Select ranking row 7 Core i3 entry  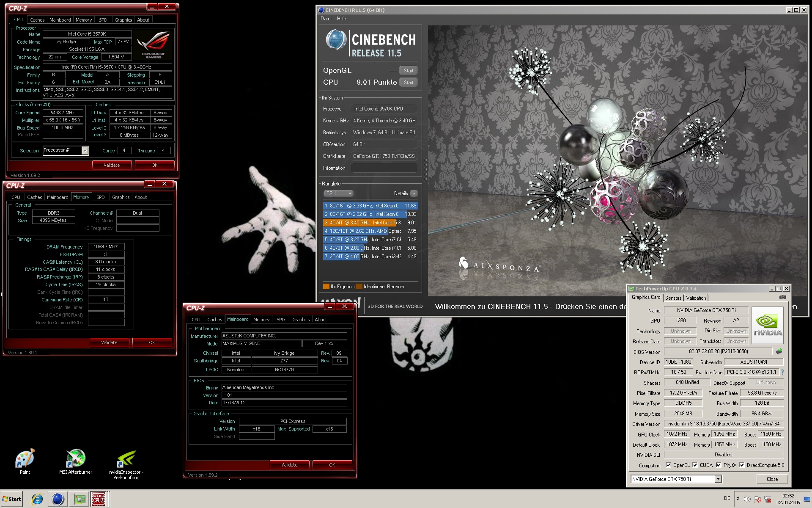[x=370, y=257]
